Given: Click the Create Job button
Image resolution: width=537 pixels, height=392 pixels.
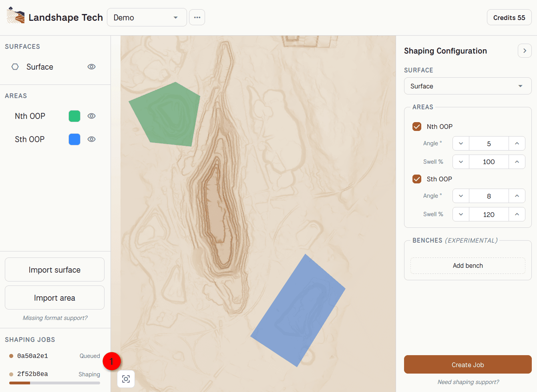Looking at the screenshot, I should click(x=468, y=365).
